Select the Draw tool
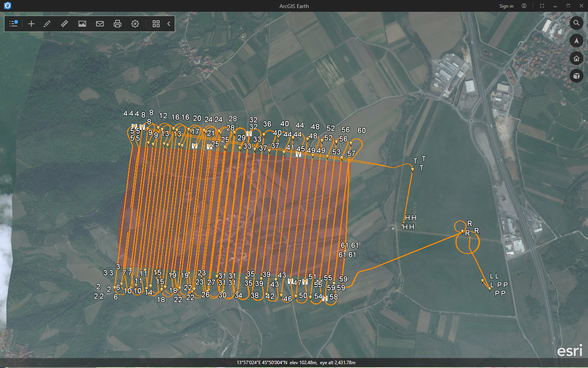The width and height of the screenshot is (588, 368). coord(47,23)
